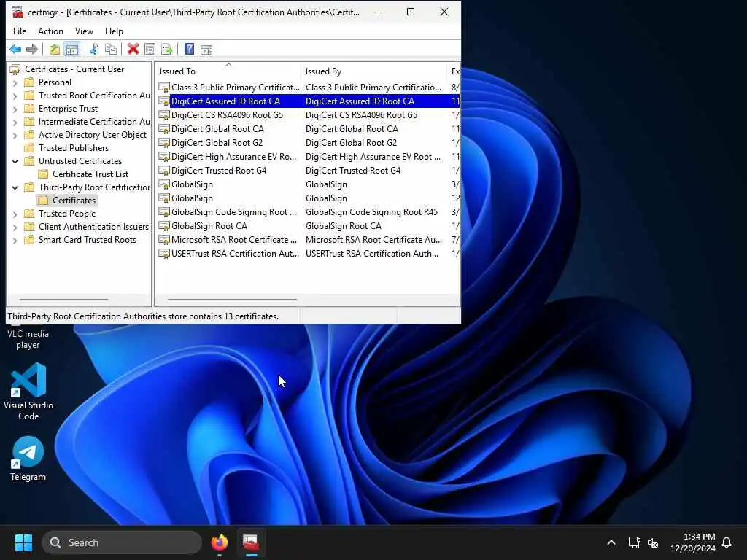Viewport: 747px width, 560px height.
Task: Collapse the Untrusted Certificates node
Action: (x=15, y=161)
